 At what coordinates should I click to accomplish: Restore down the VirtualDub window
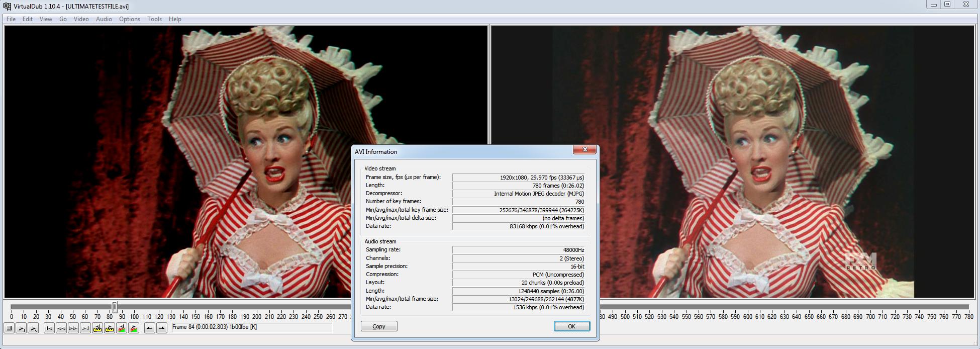(947, 5)
